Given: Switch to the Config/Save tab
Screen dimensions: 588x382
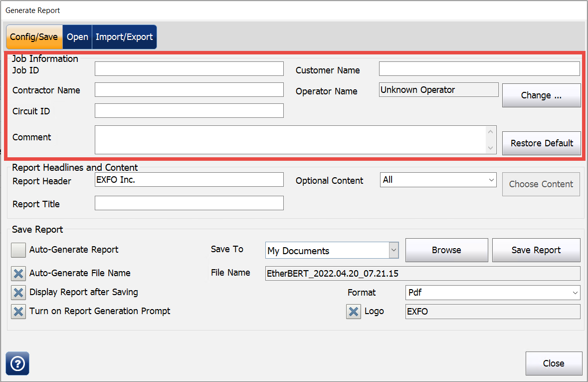Looking at the screenshot, I should point(34,37).
